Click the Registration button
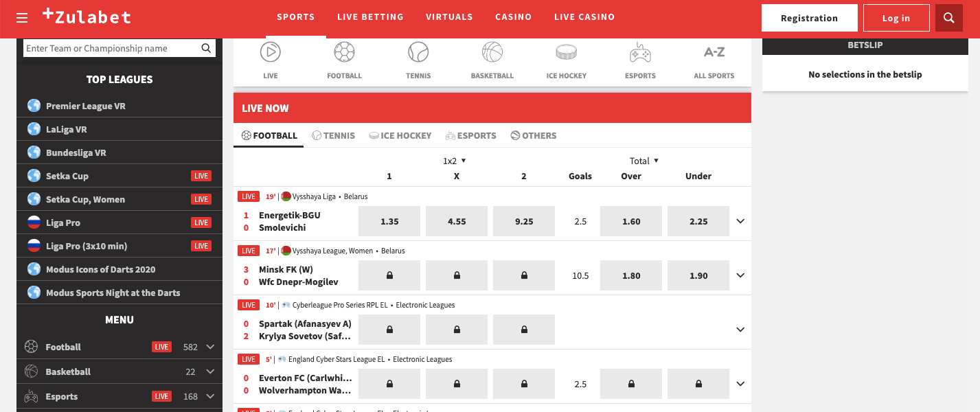This screenshot has height=412, width=980. click(x=810, y=18)
